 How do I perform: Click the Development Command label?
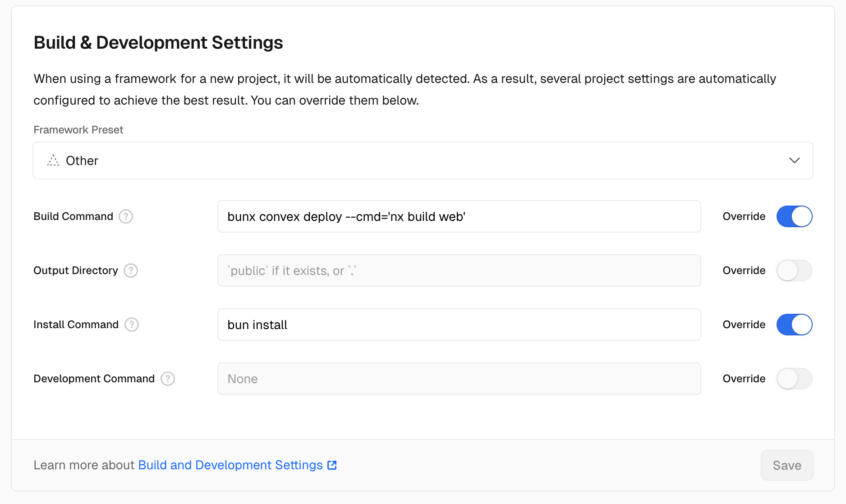[x=94, y=379]
